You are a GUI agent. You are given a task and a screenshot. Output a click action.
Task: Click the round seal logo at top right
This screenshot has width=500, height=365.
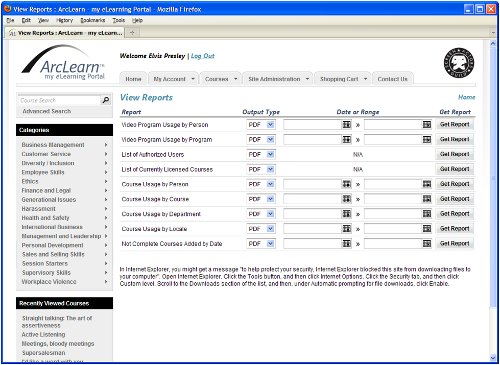pos(459,63)
